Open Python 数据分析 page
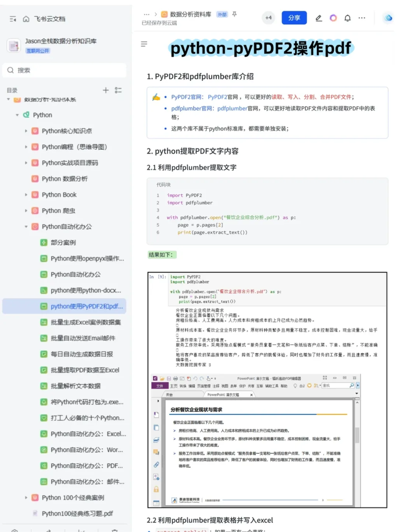Image resolution: width=398 pixels, height=532 pixels. coord(64,179)
